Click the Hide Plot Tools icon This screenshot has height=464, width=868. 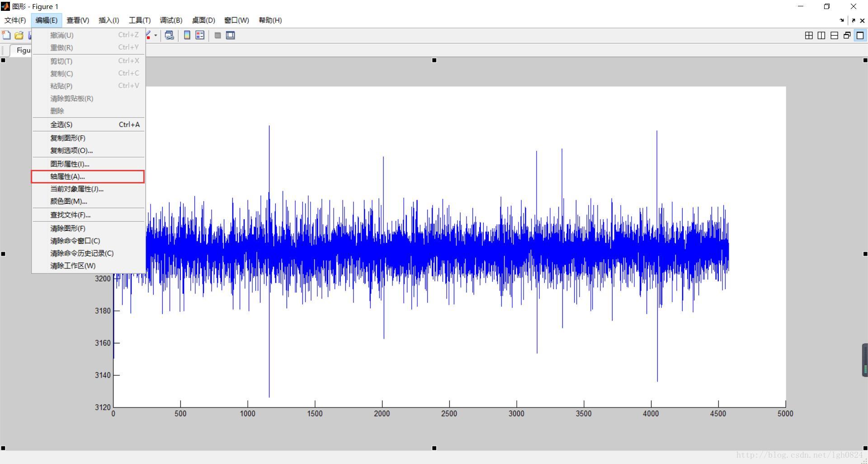pos(217,35)
